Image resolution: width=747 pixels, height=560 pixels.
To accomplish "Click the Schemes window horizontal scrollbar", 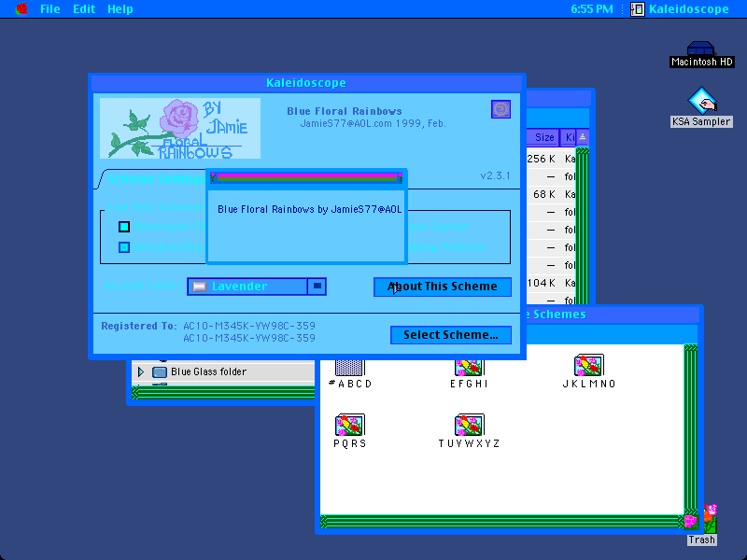I will point(501,522).
